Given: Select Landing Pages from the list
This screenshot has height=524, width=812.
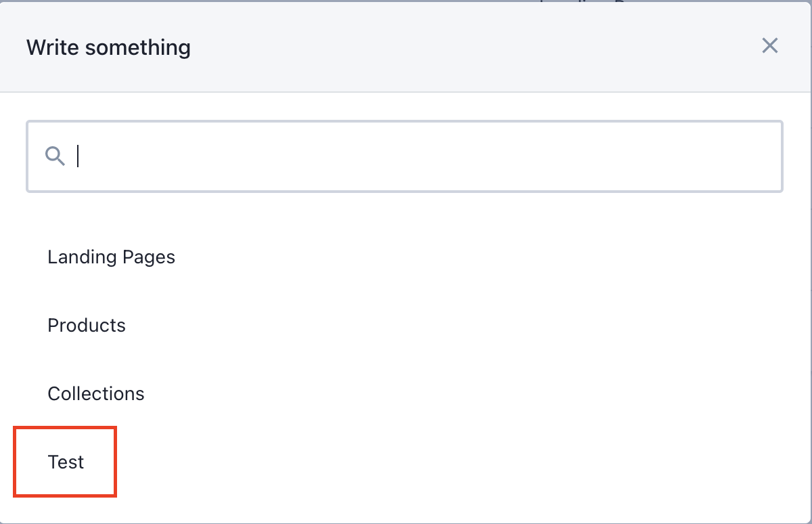Looking at the screenshot, I should [x=112, y=257].
